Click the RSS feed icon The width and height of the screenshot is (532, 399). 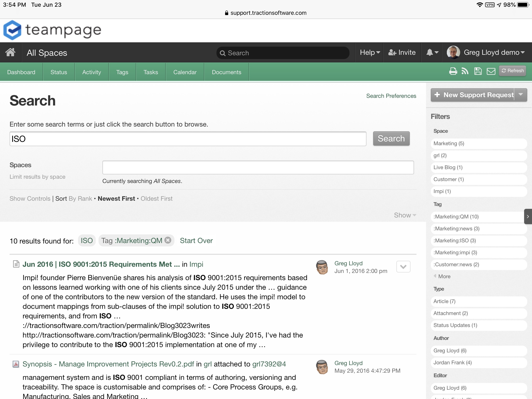pos(465,71)
